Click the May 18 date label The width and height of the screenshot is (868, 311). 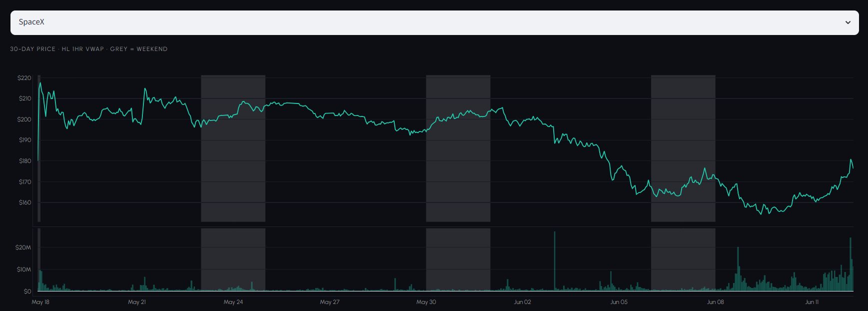tap(40, 302)
